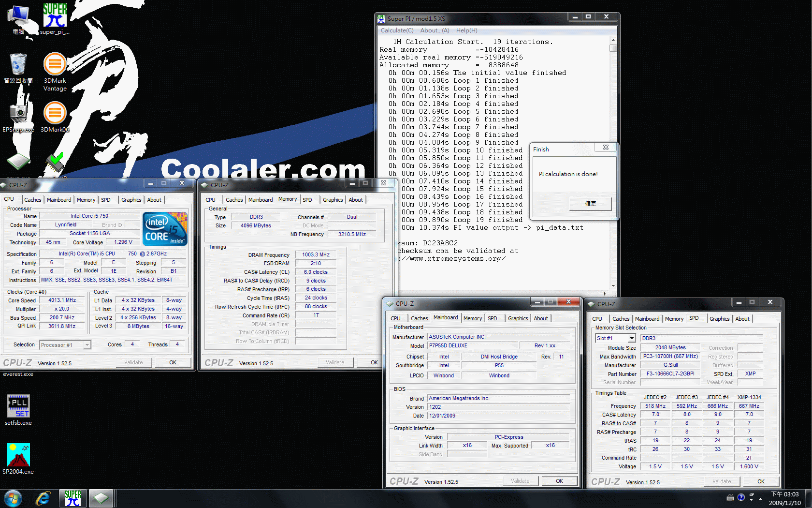Open About tab in SPD CPU-Z window
Screen dimensions: 812x508
click(742, 319)
